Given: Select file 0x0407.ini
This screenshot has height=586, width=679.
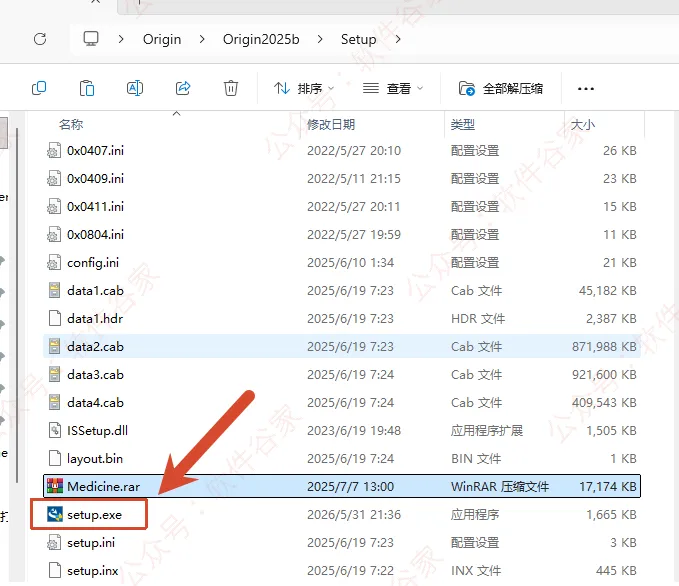Looking at the screenshot, I should (342, 151).
